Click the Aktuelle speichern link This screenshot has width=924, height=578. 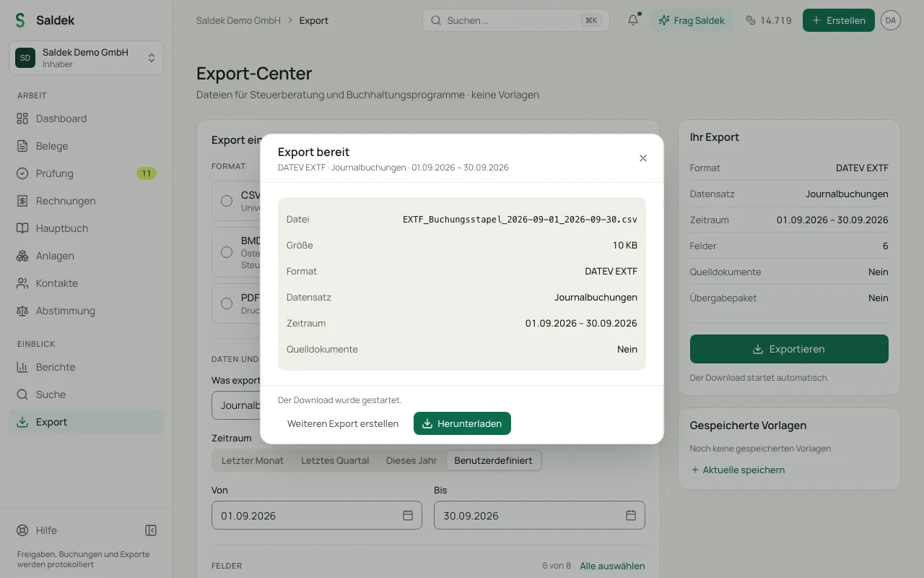click(738, 470)
